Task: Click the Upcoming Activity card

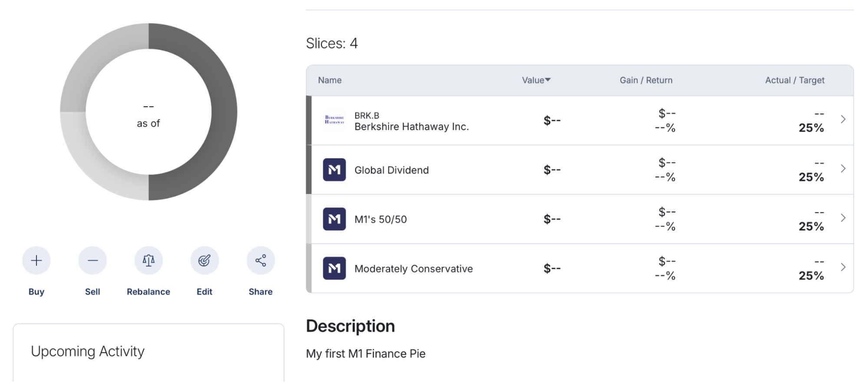Action: (149, 352)
